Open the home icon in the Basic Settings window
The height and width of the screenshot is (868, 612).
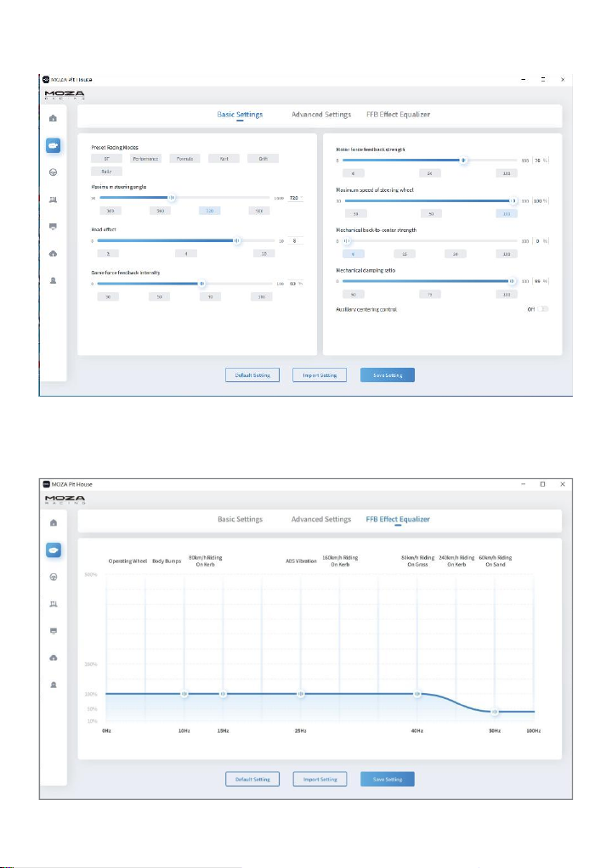[54, 118]
